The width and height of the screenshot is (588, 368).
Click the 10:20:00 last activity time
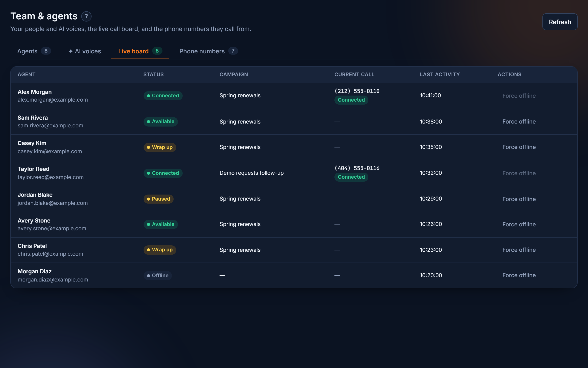point(431,275)
